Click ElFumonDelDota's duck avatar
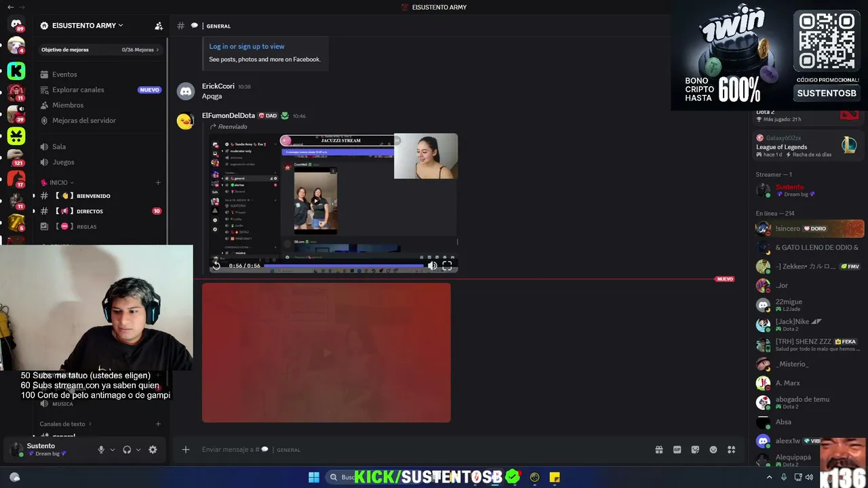 (185, 121)
